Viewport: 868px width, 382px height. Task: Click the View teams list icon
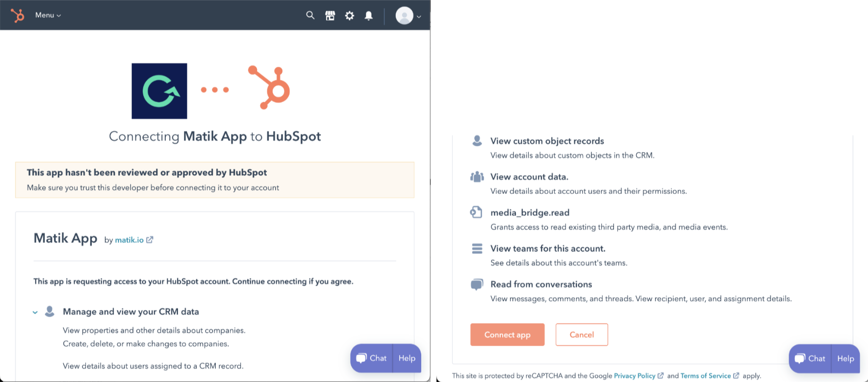pyautogui.click(x=477, y=248)
